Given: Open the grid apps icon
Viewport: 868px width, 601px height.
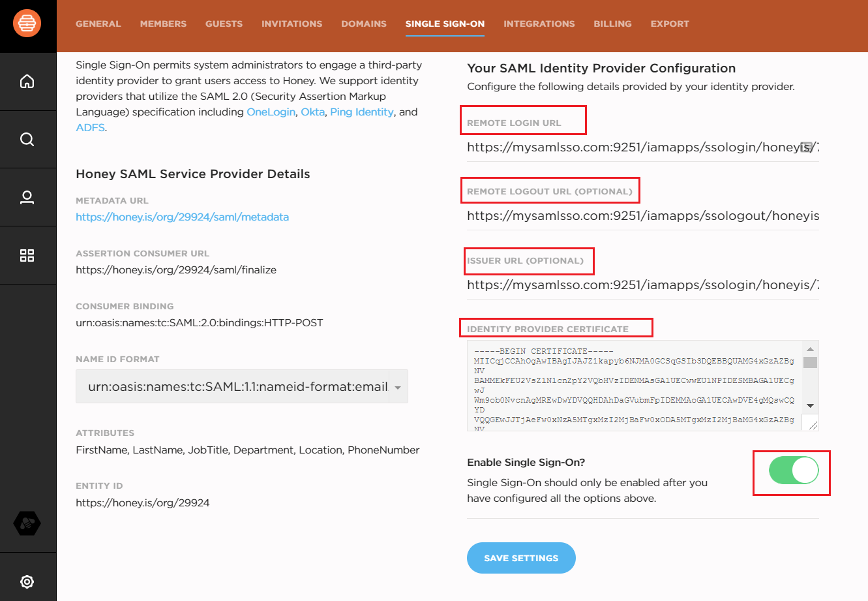Looking at the screenshot, I should point(27,255).
